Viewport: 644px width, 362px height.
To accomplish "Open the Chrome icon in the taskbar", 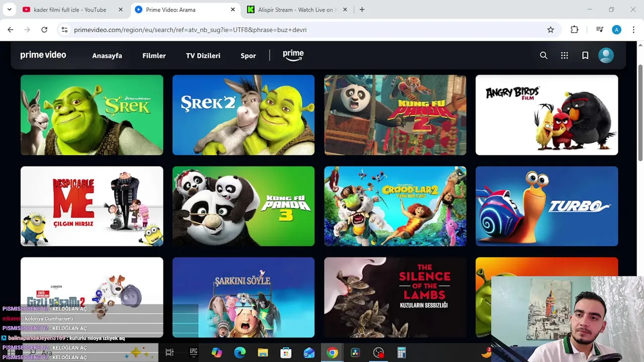I will [x=332, y=352].
